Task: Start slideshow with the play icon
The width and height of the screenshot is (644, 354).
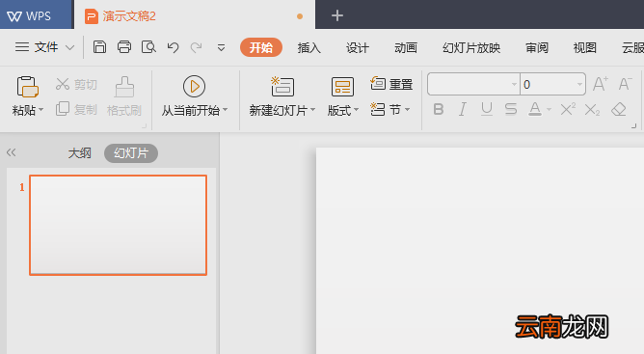Action: pos(194,87)
